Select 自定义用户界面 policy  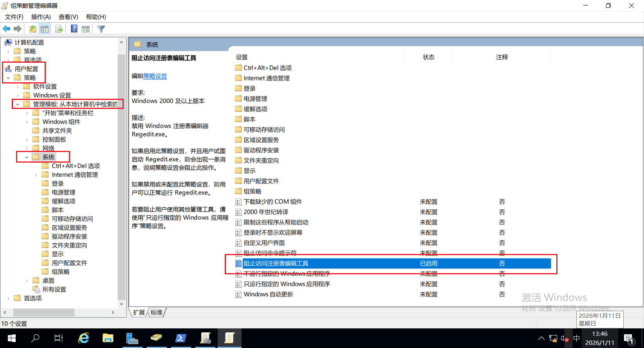tap(264, 243)
